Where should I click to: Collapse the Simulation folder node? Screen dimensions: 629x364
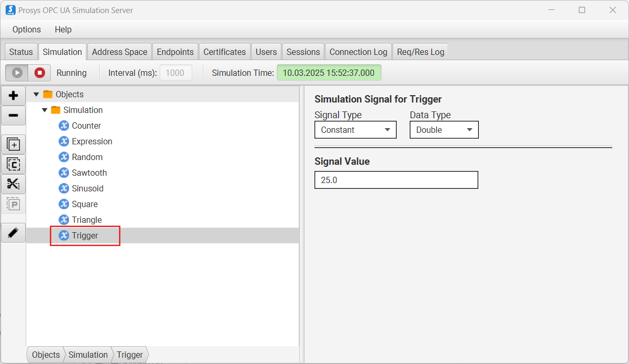pyautogui.click(x=44, y=110)
